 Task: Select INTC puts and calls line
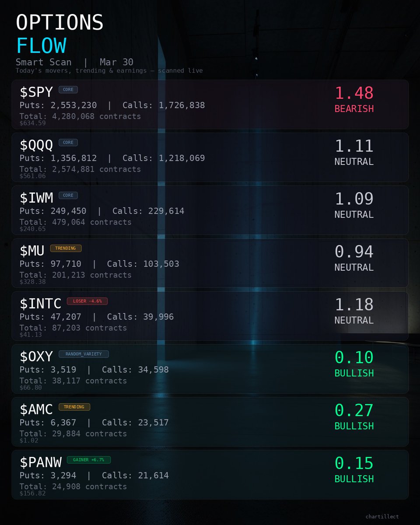[x=97, y=317]
